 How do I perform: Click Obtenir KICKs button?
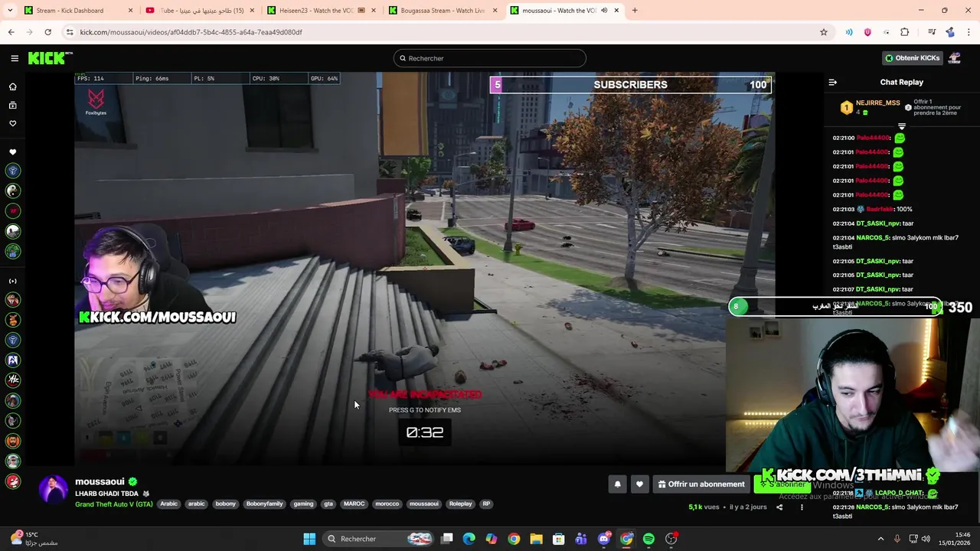coord(911,58)
